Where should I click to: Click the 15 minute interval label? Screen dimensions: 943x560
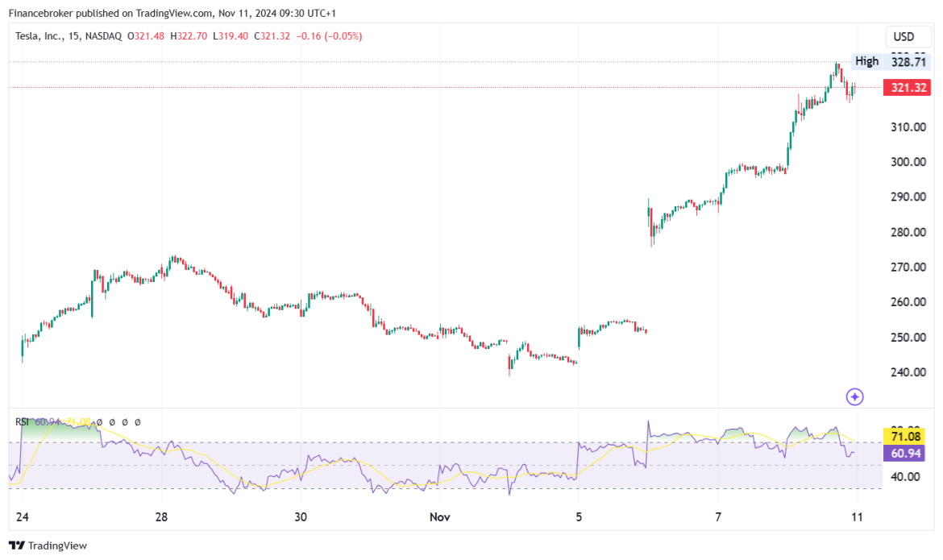[x=73, y=36]
